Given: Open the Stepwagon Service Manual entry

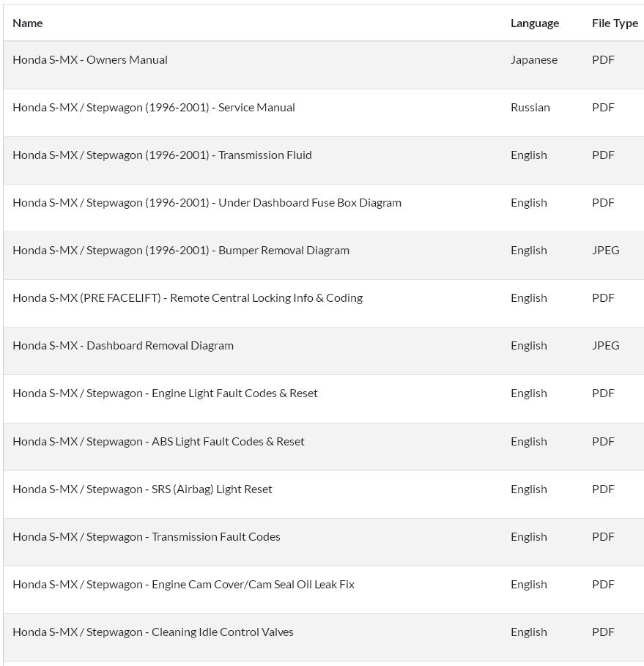Looking at the screenshot, I should click(154, 108).
